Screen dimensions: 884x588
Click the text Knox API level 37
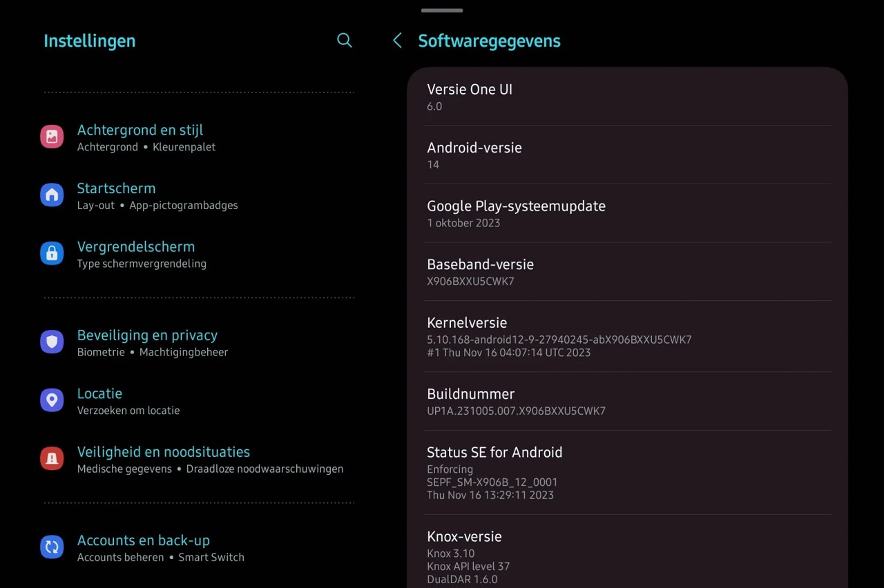click(468, 566)
